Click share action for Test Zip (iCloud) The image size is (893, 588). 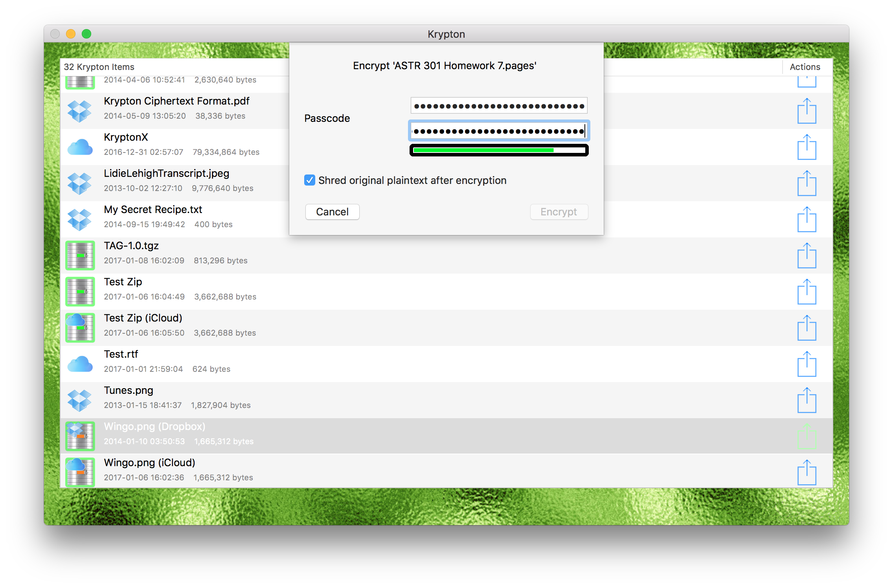coord(807,328)
